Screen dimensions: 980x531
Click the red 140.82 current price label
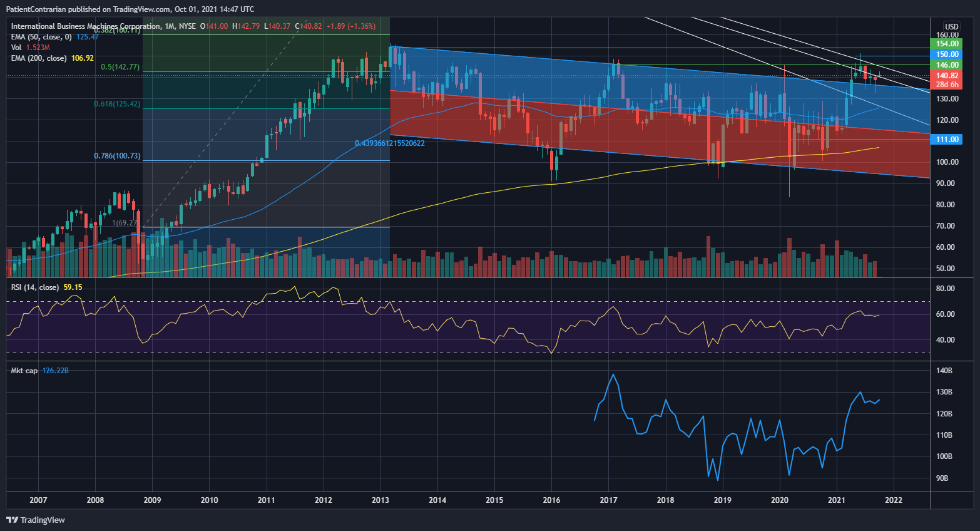(x=946, y=76)
